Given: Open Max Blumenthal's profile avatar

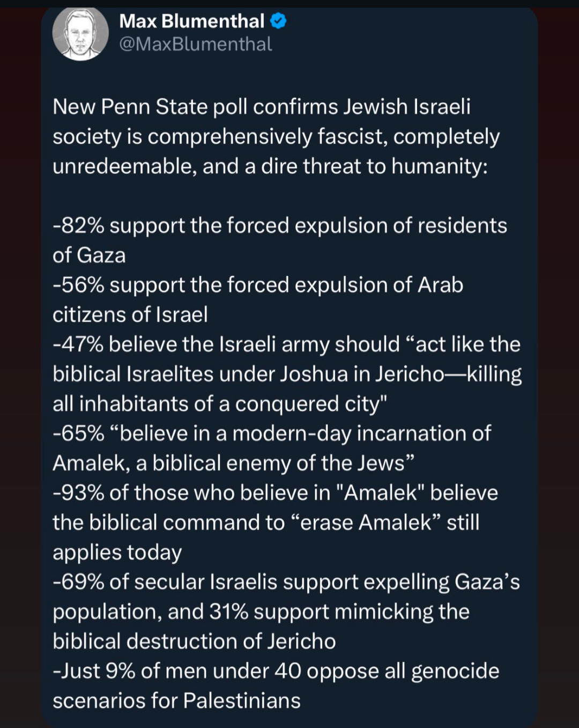Looking at the screenshot, I should (x=80, y=33).
